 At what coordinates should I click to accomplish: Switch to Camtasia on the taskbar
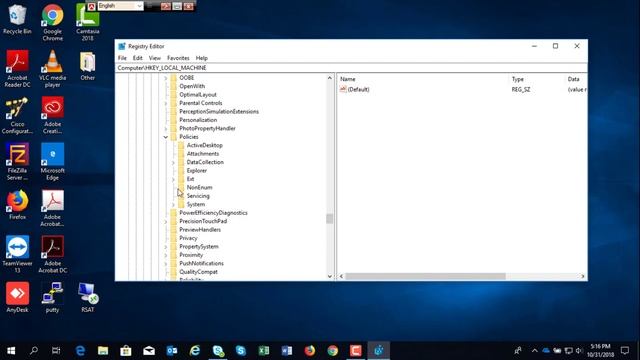point(356,351)
